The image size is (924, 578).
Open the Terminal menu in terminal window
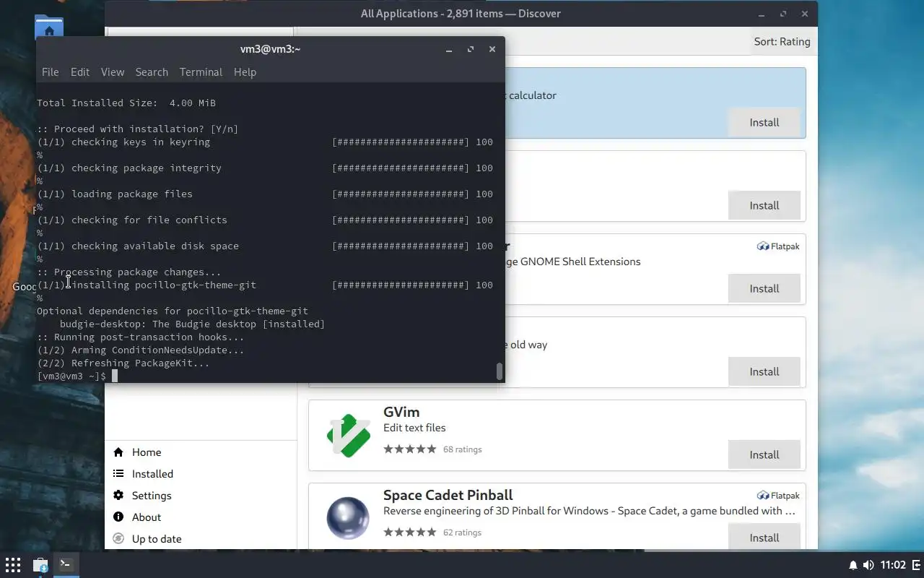pos(201,72)
